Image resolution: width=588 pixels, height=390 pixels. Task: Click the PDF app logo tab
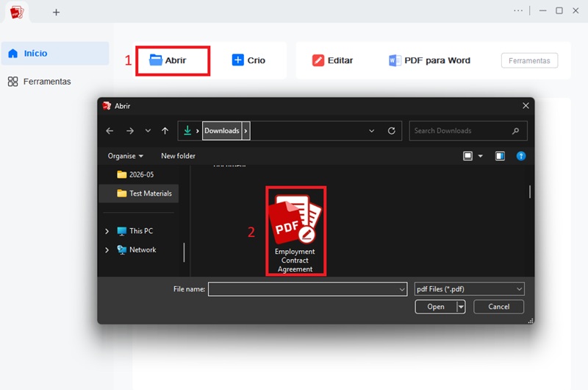[x=17, y=13]
